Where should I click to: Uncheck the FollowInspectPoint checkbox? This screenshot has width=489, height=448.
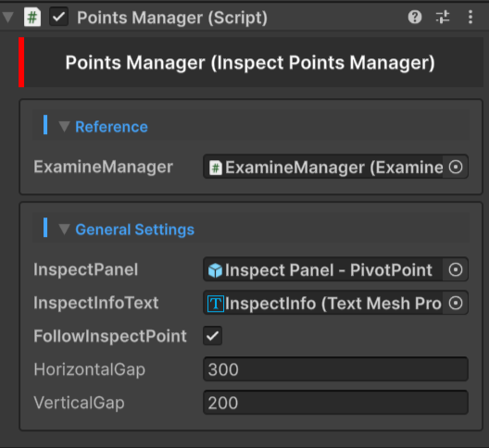pyautogui.click(x=213, y=336)
